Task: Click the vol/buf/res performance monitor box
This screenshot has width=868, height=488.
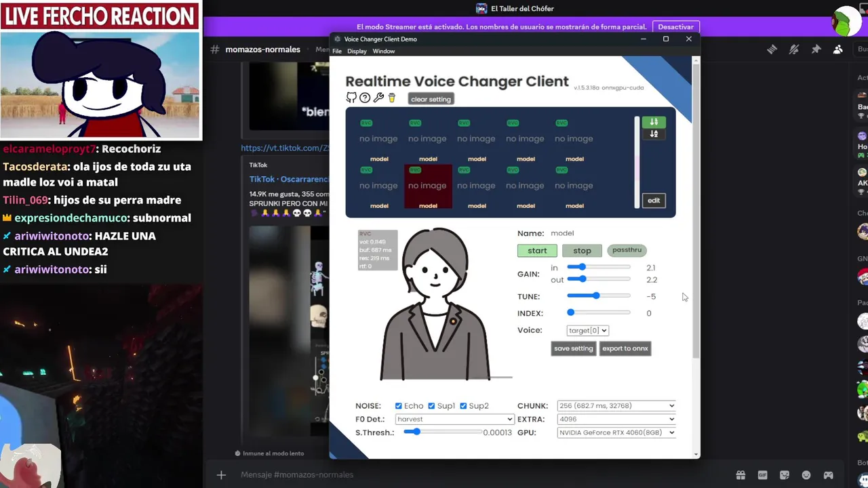Action: coord(378,250)
